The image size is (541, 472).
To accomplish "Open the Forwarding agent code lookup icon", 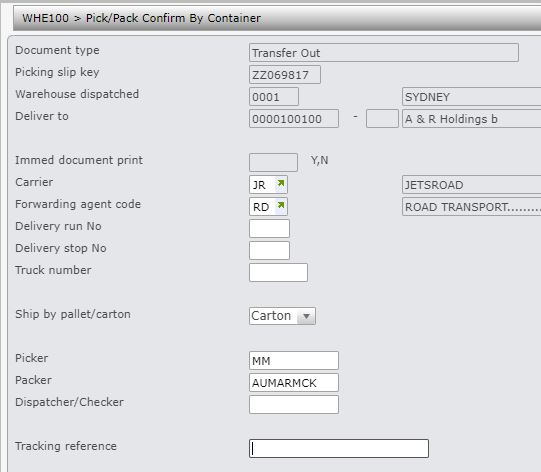I will (x=281, y=206).
